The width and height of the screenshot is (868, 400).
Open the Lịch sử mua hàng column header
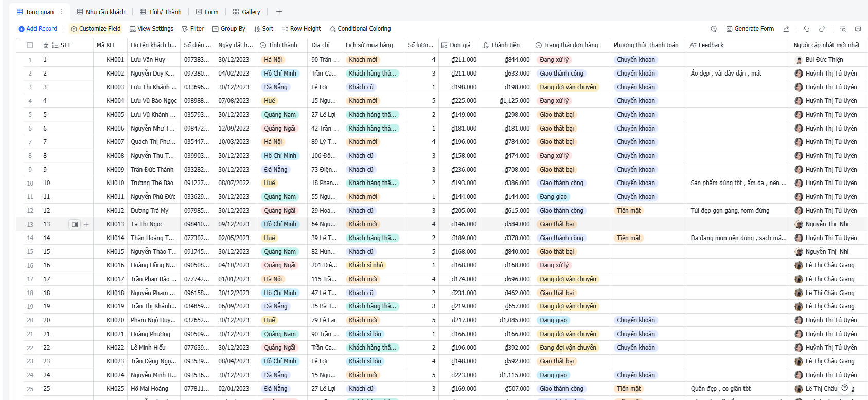click(373, 45)
